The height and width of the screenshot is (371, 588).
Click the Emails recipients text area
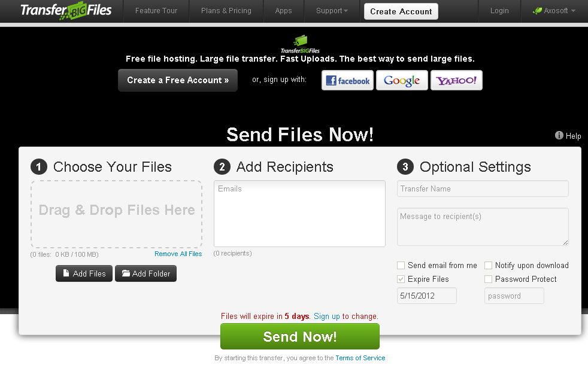(x=299, y=214)
